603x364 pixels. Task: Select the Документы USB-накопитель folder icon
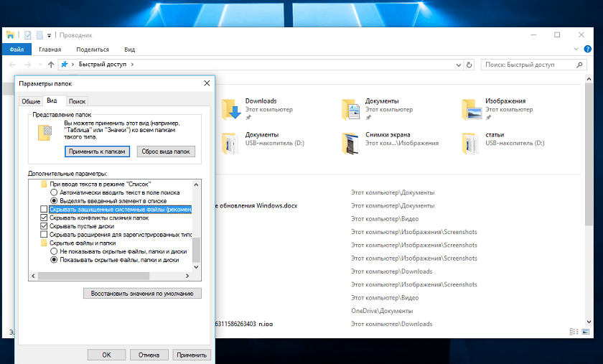coord(230,144)
